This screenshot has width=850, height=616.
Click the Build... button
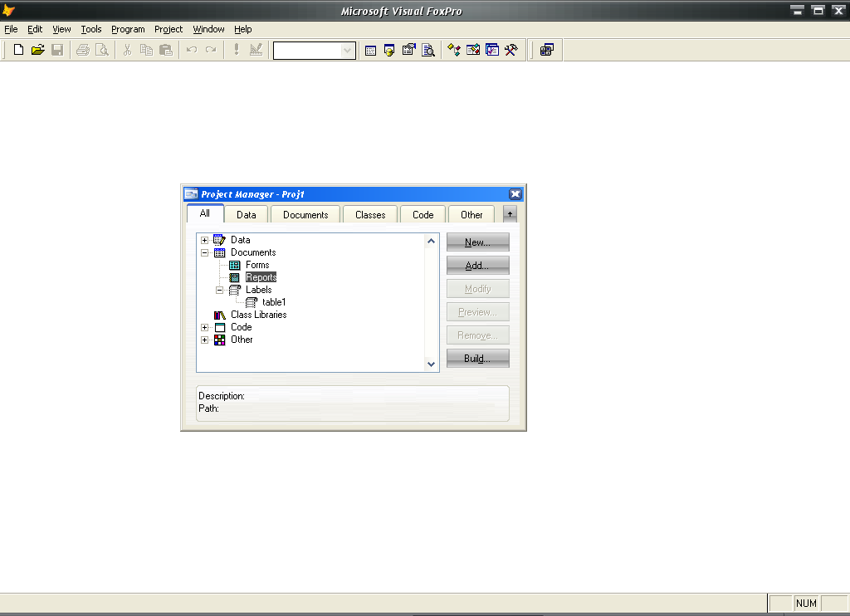point(477,359)
